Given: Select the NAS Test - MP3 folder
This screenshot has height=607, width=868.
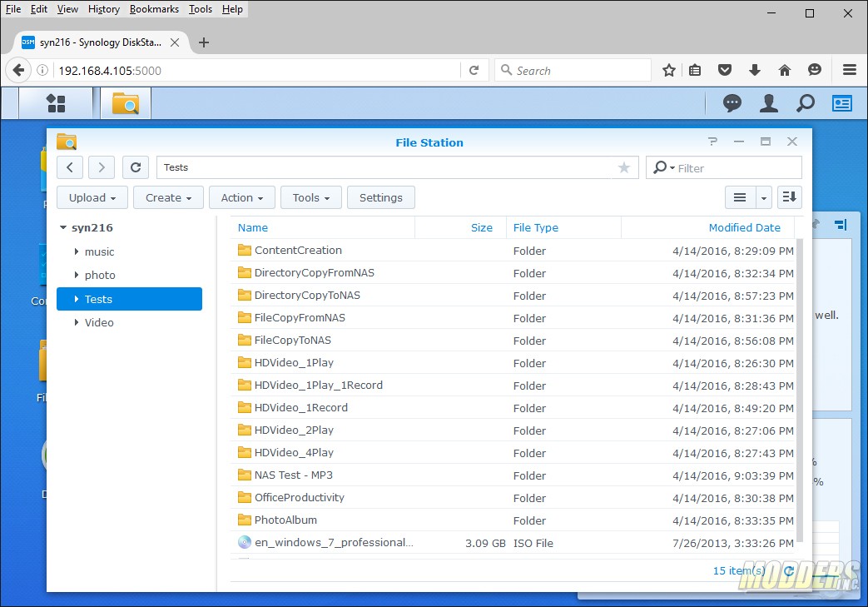Looking at the screenshot, I should tap(513, 475).
